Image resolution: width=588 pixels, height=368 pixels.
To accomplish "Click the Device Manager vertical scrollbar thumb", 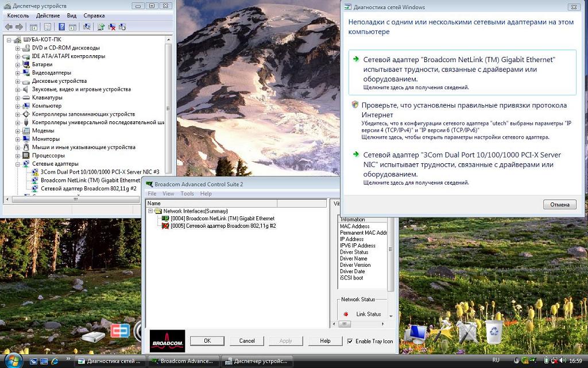I will point(168,109).
